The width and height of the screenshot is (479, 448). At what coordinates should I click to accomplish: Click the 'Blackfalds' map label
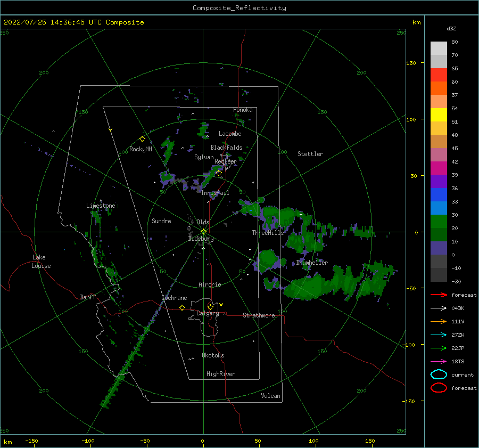226,148
